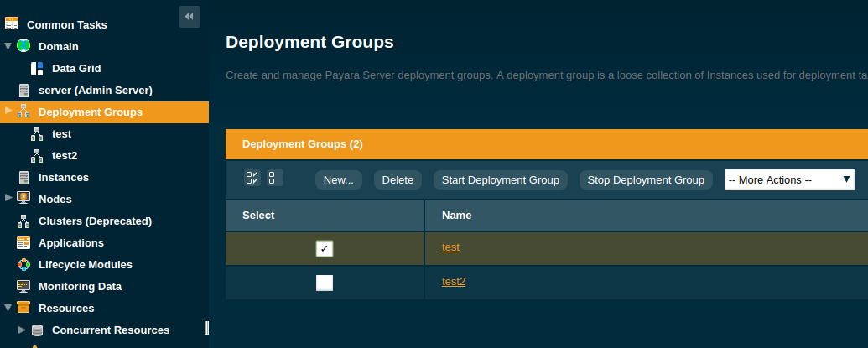
Task: Collapse the Domain tree node
Action: [8, 46]
